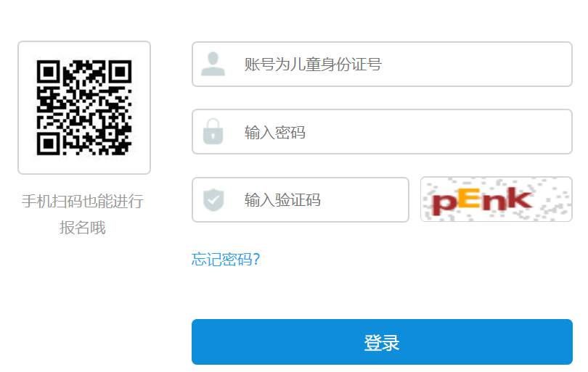Screen dimensions: 588x372
Task: Focus the 输入密码 password field
Action: 382,131
